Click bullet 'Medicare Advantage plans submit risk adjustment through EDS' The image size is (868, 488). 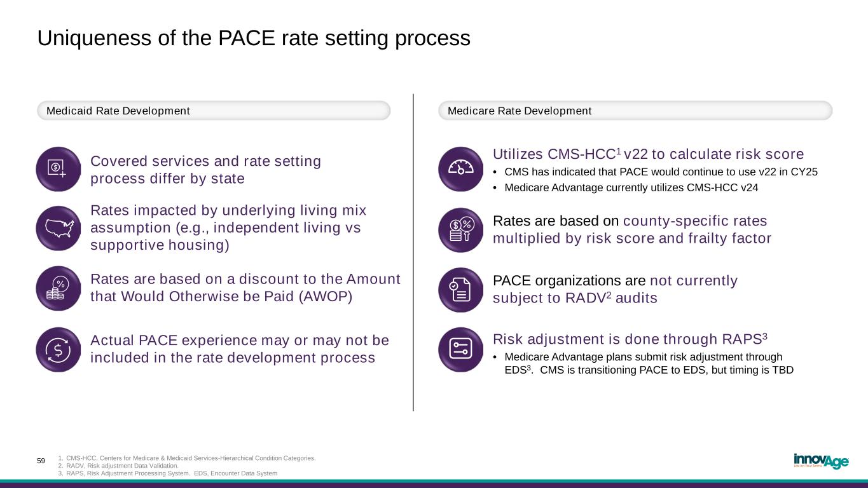point(644,363)
